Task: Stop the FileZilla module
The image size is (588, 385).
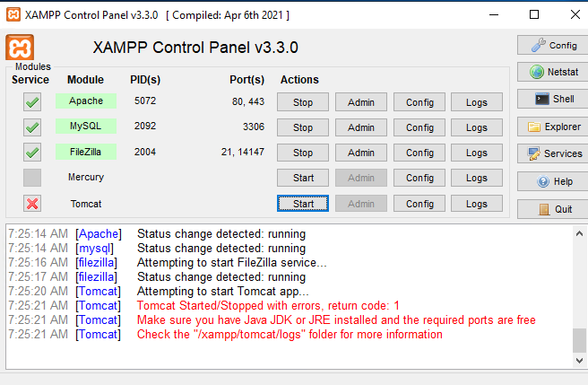Action: pyautogui.click(x=303, y=153)
